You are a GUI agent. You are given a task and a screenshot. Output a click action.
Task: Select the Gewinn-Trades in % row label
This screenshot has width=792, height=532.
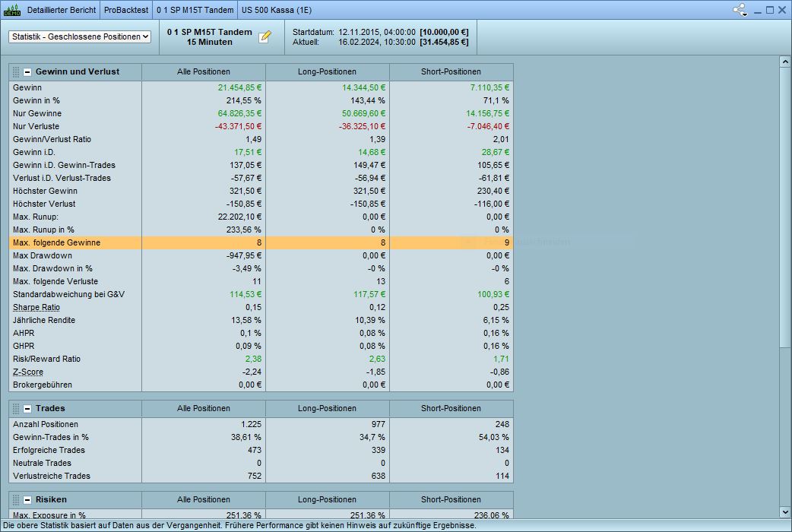pyautogui.click(x=50, y=437)
